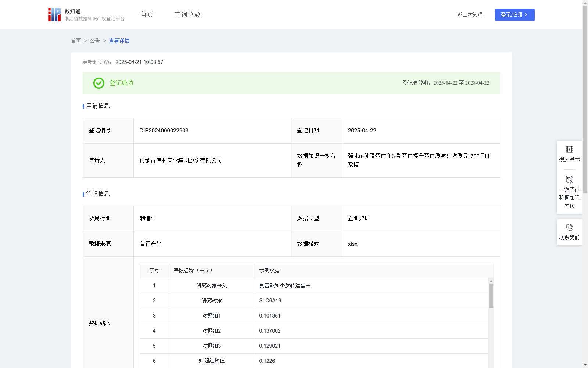Click the 一键了解数据知识产权 book icon
Viewport: 588px width, 368px height.
[x=569, y=180]
